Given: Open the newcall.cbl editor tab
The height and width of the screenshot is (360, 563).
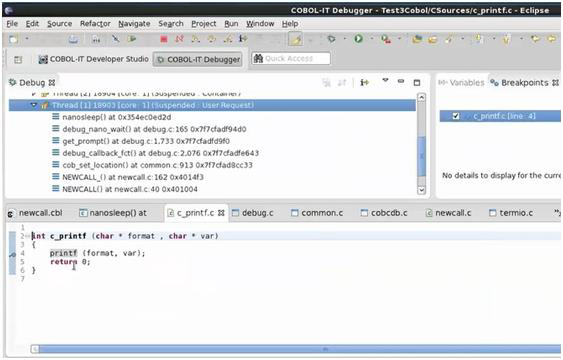Looking at the screenshot, I should point(36,213).
